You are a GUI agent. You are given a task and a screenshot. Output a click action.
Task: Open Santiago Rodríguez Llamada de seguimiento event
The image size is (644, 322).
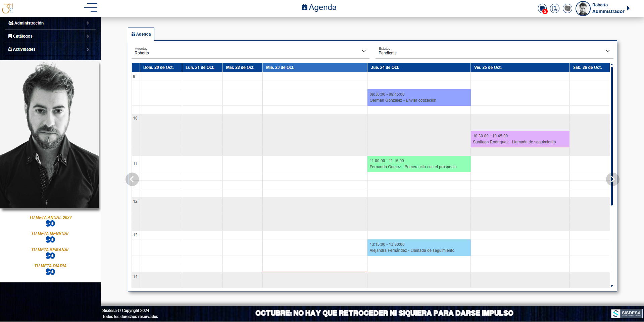click(x=519, y=139)
